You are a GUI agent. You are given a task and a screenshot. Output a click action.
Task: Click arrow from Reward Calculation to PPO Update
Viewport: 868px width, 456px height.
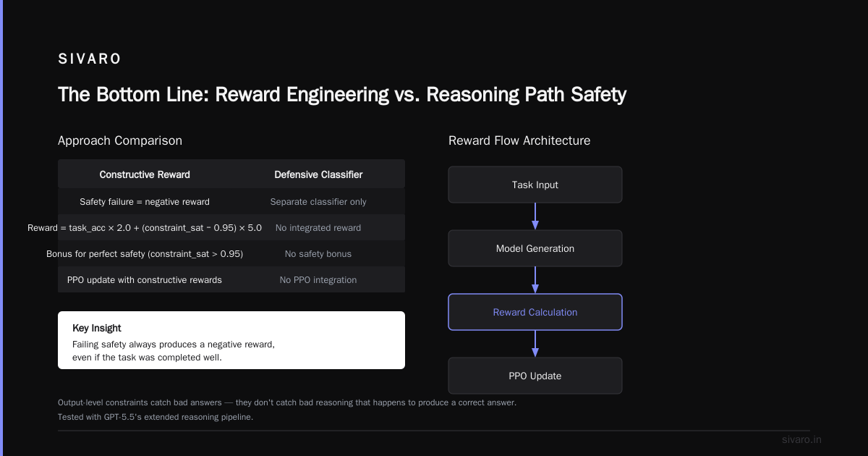coord(535,344)
